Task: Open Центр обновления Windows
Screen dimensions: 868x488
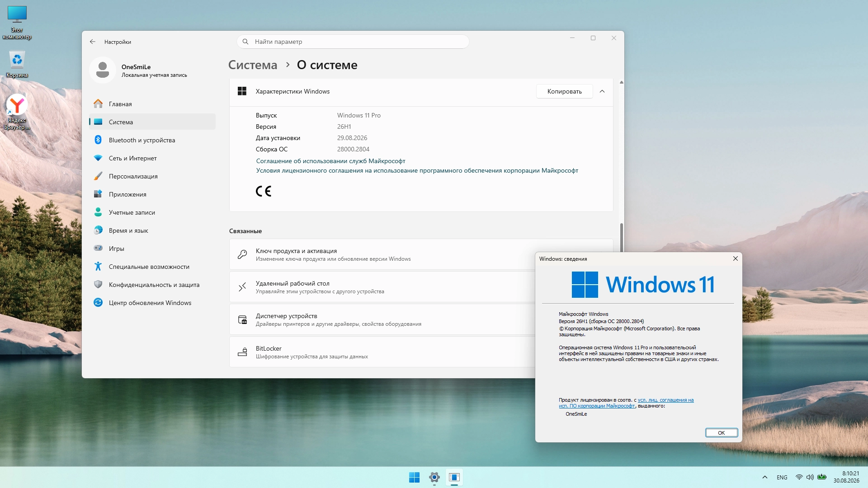Action: click(152, 303)
